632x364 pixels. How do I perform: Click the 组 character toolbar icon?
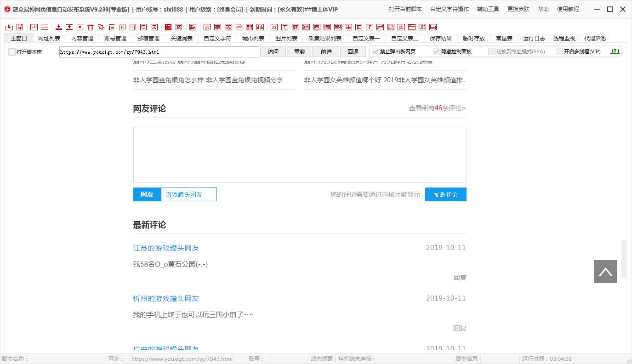(x=306, y=27)
